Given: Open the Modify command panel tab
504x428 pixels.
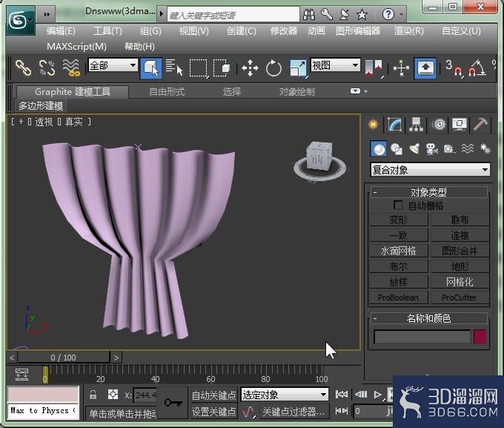Looking at the screenshot, I should pos(395,124).
